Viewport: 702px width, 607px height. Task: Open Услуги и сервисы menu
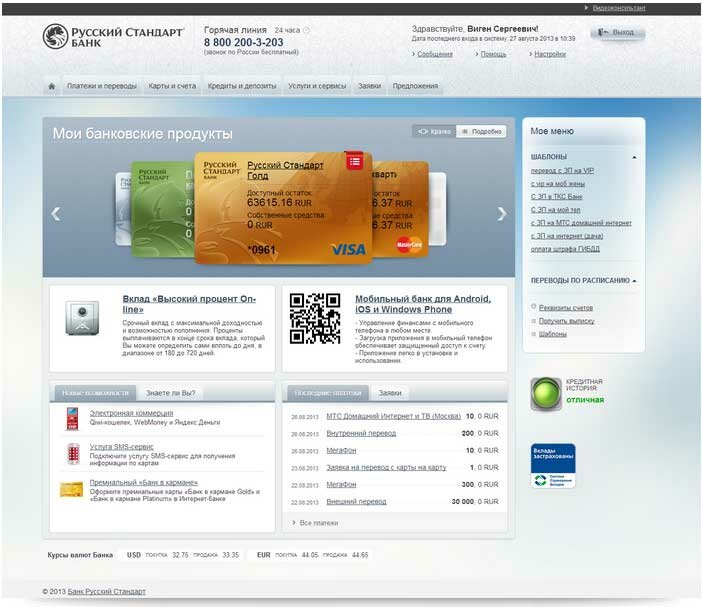click(317, 86)
